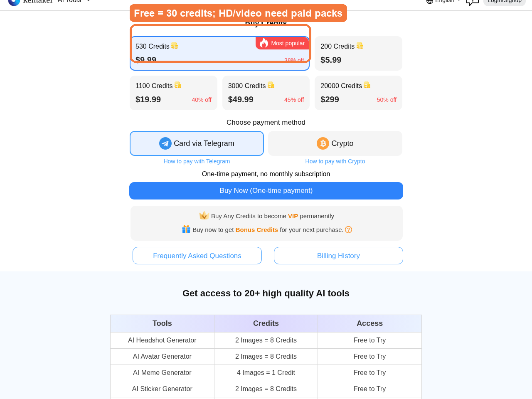The height and width of the screenshot is (399, 532).
Task: Pick the 20000 Credits $299 pack
Action: point(358,93)
